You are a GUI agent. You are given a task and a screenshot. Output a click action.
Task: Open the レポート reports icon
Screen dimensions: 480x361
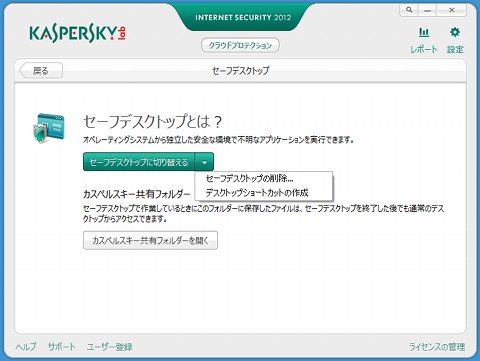pyautogui.click(x=424, y=40)
